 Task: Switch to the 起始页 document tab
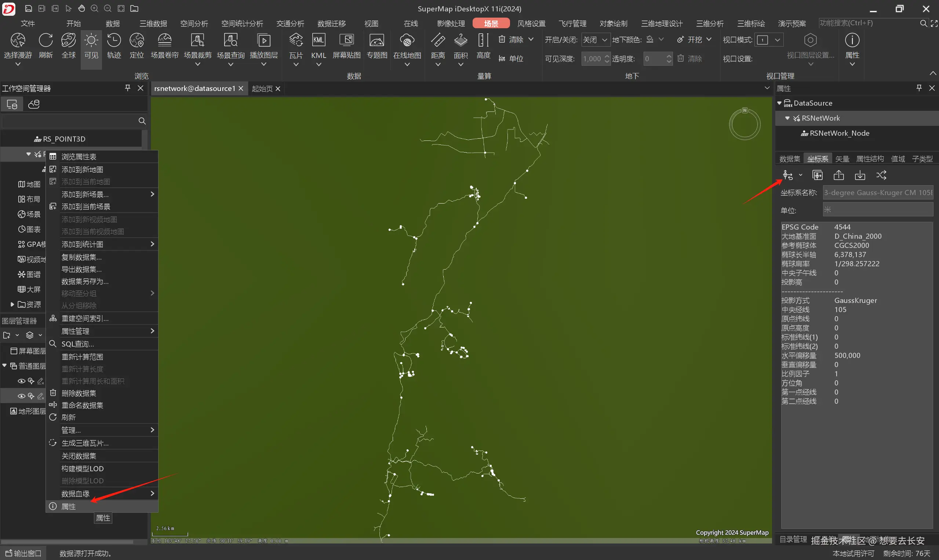click(x=262, y=88)
